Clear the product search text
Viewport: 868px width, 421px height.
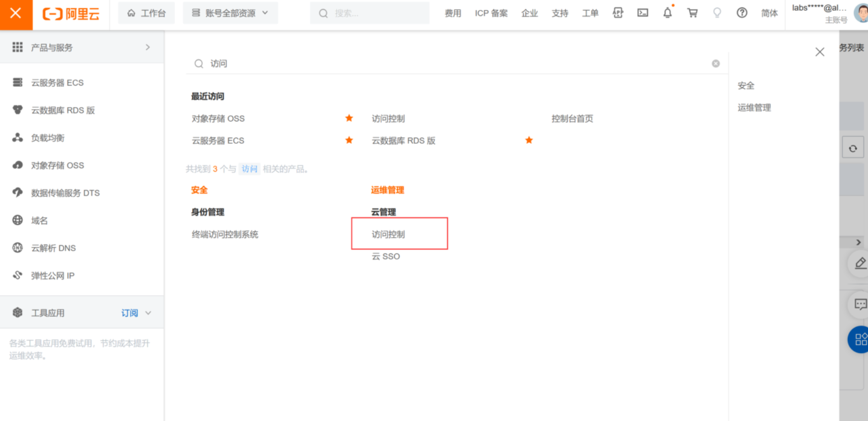pyautogui.click(x=716, y=63)
